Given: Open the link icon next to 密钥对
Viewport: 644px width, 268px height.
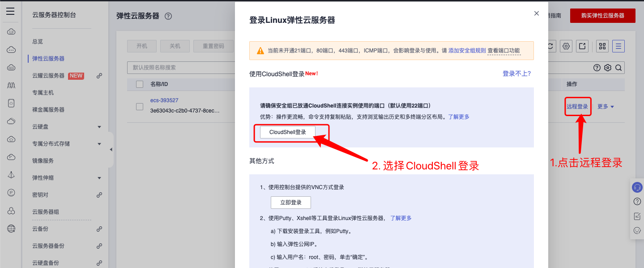Looking at the screenshot, I should tap(99, 195).
